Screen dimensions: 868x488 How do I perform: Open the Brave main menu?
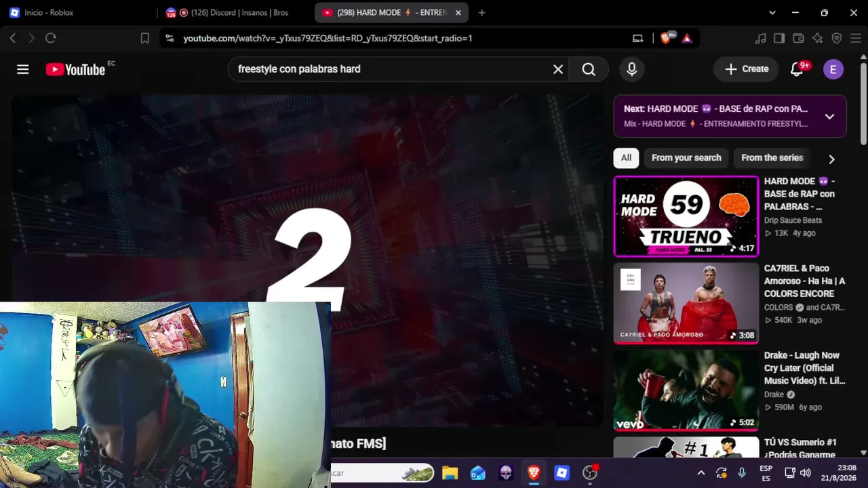point(855,39)
